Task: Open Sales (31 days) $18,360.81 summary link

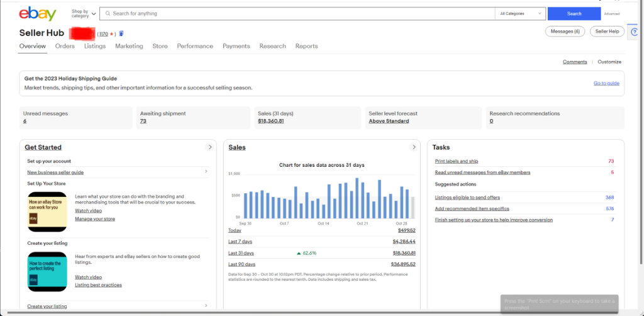Action: tap(271, 121)
